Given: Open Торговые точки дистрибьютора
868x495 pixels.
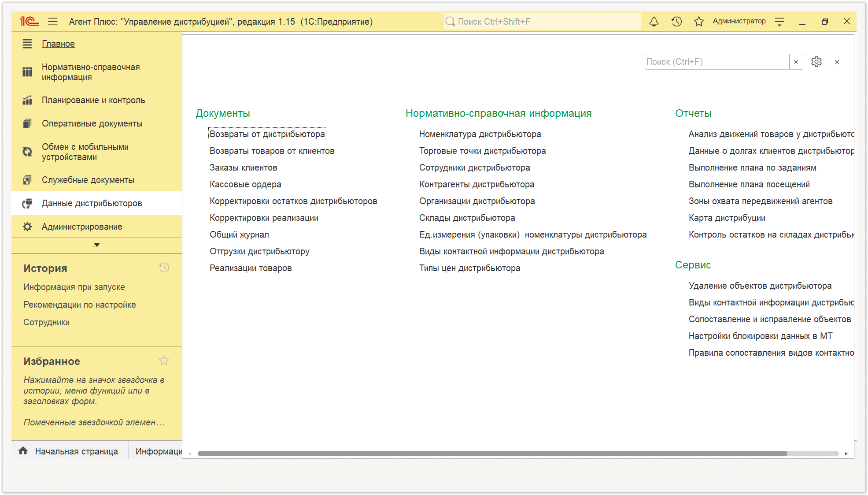Looking at the screenshot, I should coord(482,151).
